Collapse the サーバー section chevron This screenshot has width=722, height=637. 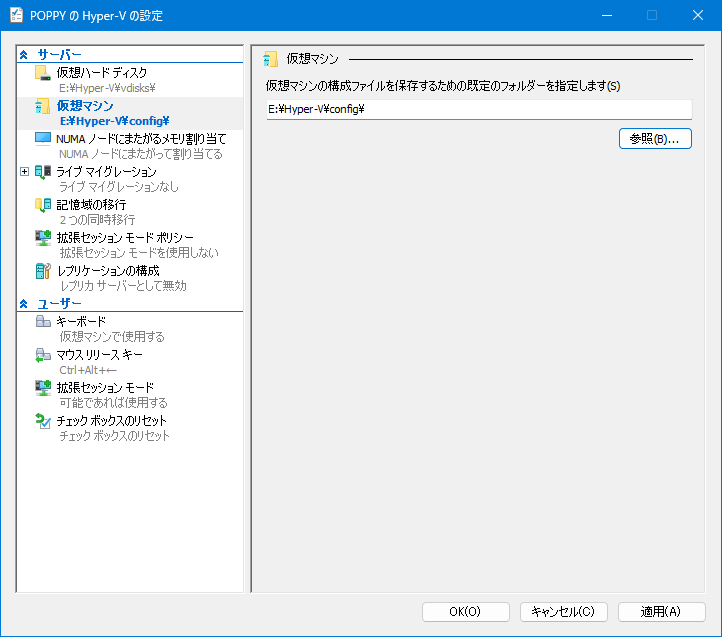pos(24,55)
